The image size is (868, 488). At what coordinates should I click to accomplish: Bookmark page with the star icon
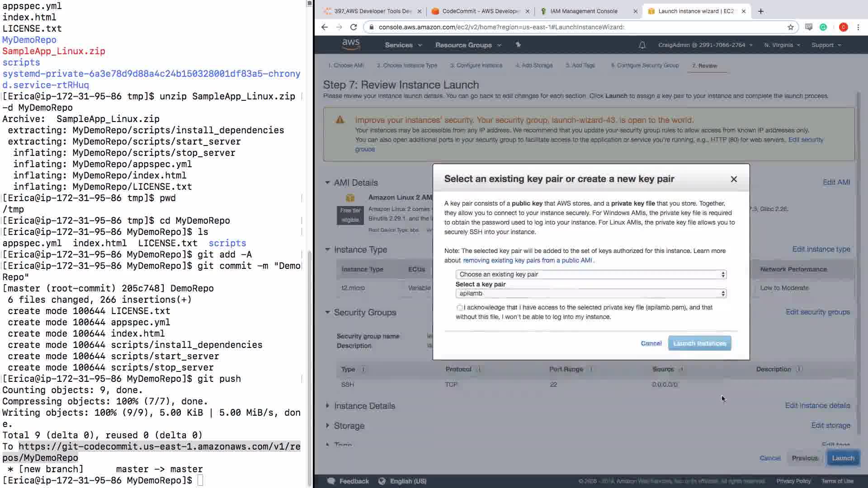click(x=790, y=27)
